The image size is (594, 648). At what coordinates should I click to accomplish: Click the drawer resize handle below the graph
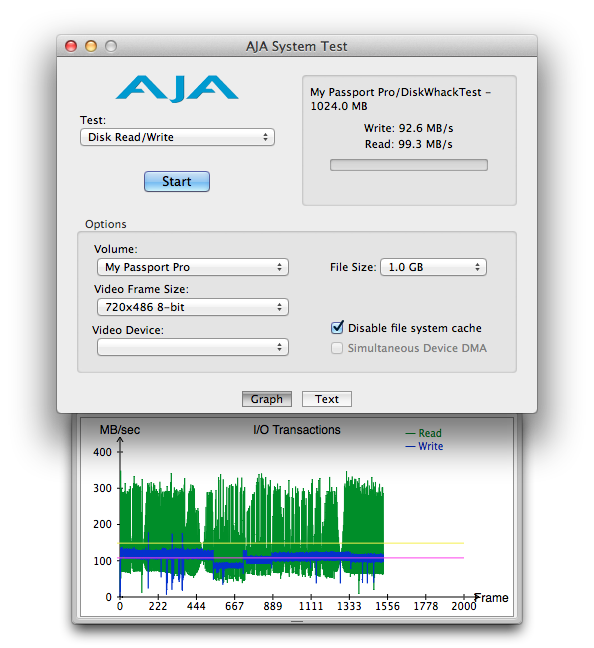(297, 621)
